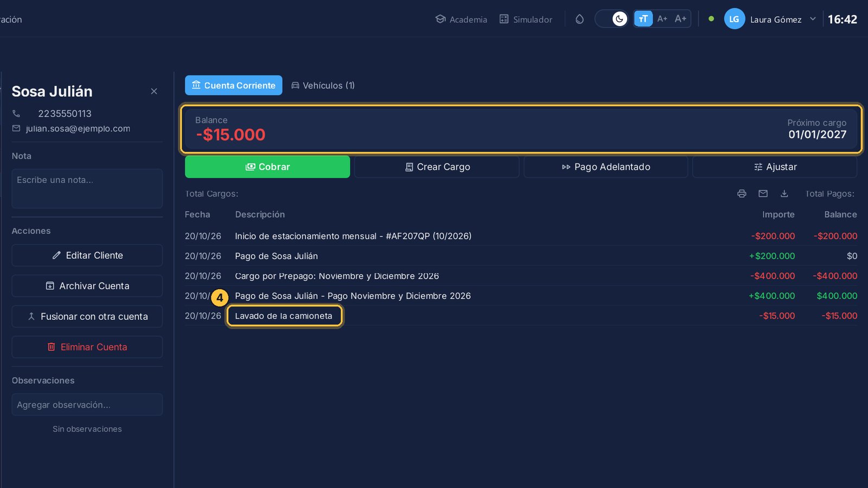Click the phone number 2235550113

click(65, 113)
